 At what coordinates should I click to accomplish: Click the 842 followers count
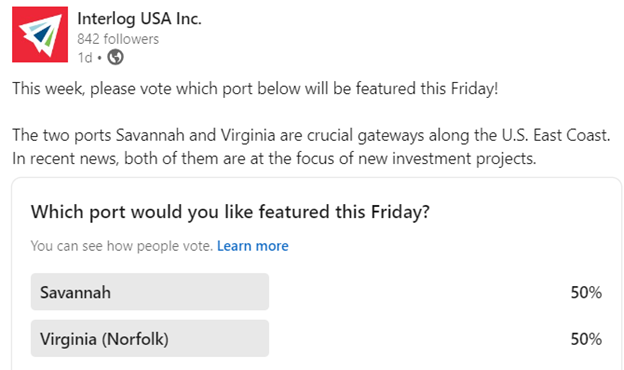pos(118,39)
